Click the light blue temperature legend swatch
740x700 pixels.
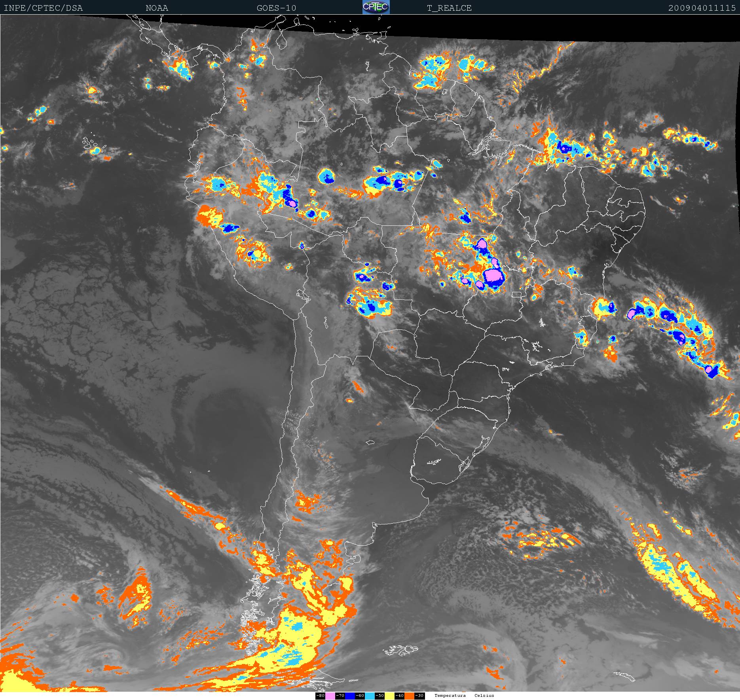point(370,696)
